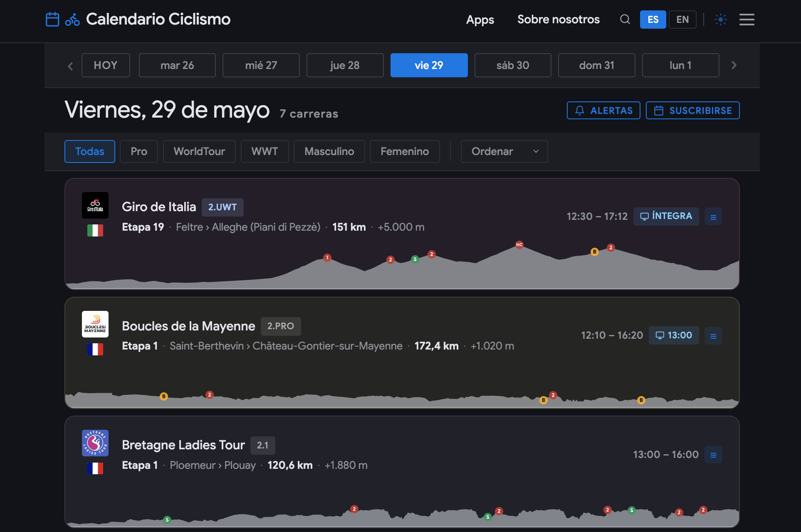
Task: Select the dom 31 date tab
Action: 596,65
